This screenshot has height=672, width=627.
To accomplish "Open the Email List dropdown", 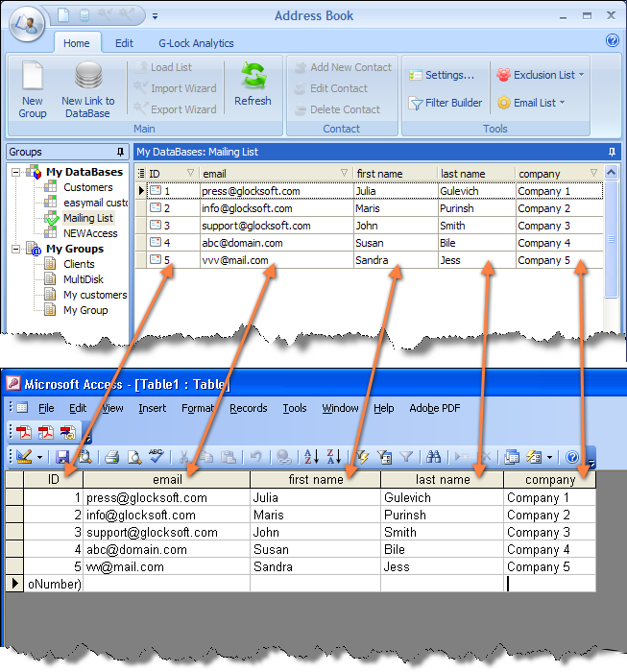I will [529, 103].
